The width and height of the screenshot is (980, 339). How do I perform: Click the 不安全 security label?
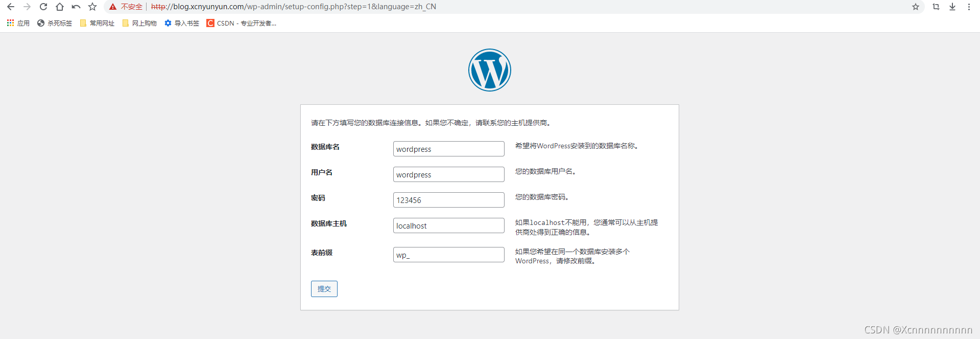pos(132,7)
